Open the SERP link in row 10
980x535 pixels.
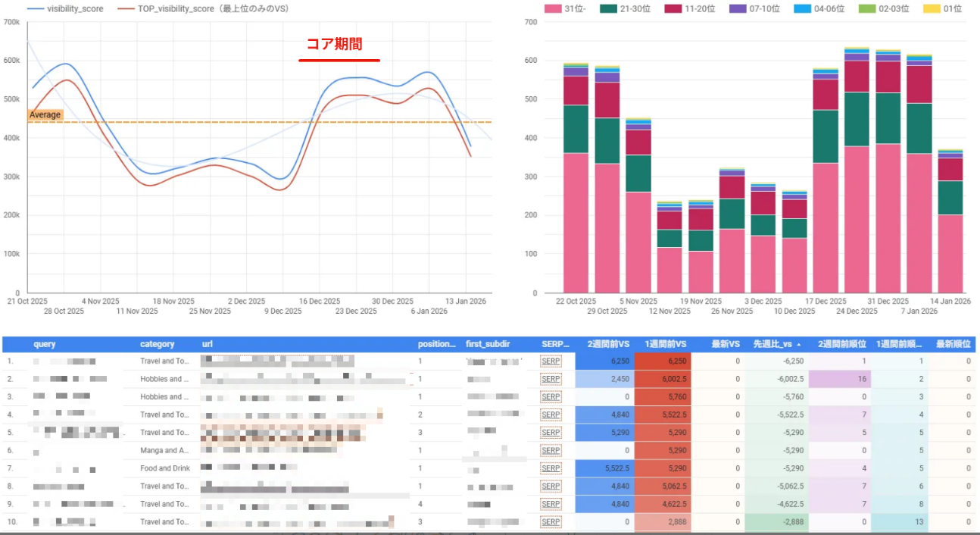pyautogui.click(x=551, y=522)
